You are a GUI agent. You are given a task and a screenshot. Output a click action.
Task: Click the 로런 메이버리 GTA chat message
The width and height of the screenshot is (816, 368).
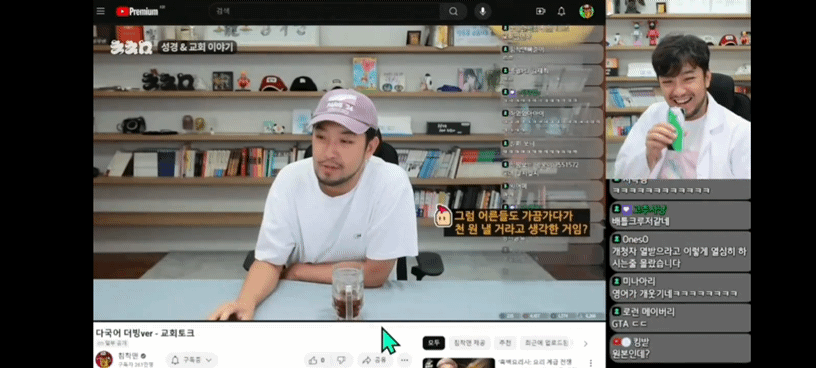tap(680, 318)
